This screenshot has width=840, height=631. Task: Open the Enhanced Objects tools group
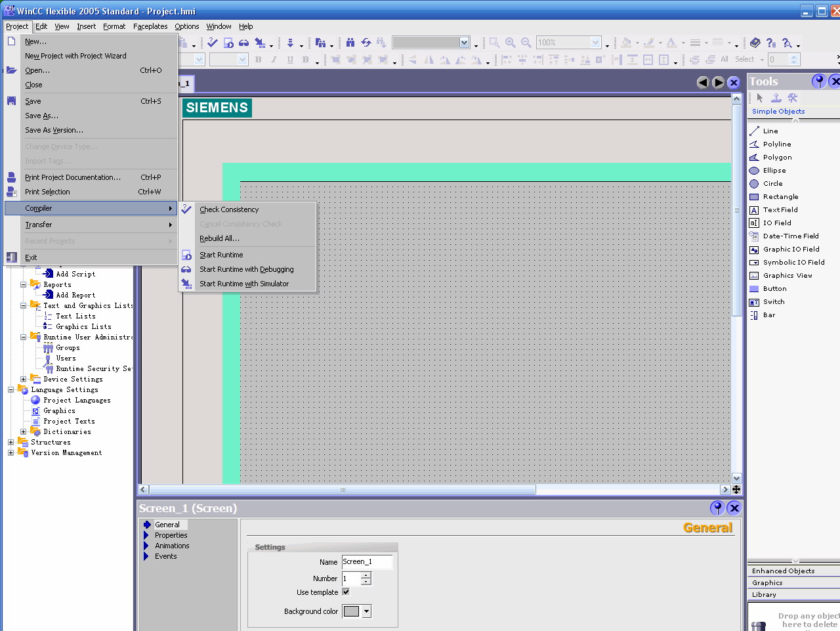[x=793, y=571]
